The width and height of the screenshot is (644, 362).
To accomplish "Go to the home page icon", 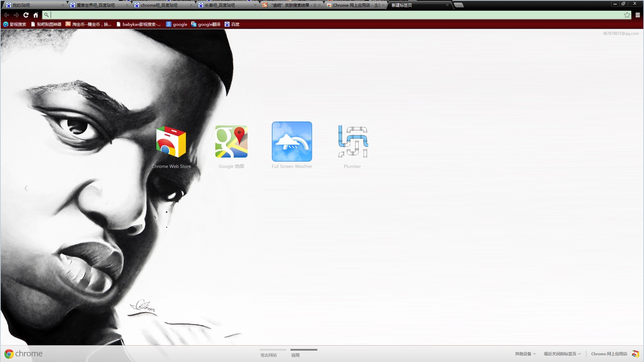I will pyautogui.click(x=36, y=15).
